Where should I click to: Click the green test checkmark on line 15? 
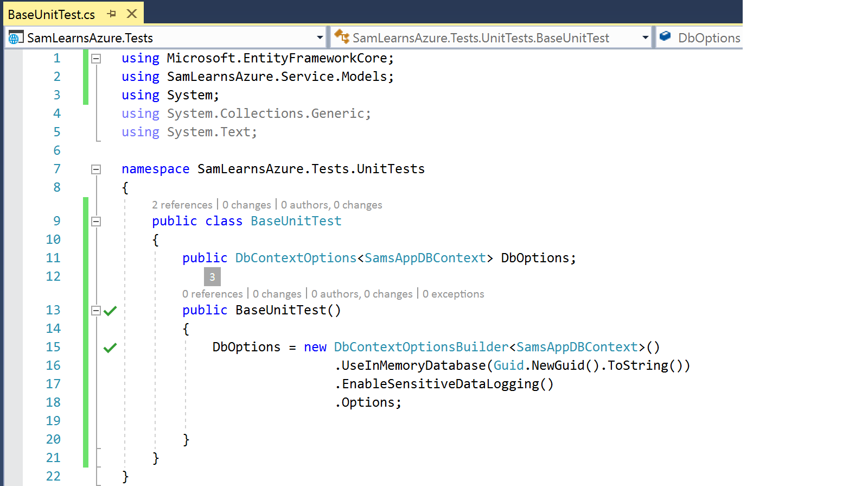pyautogui.click(x=110, y=348)
